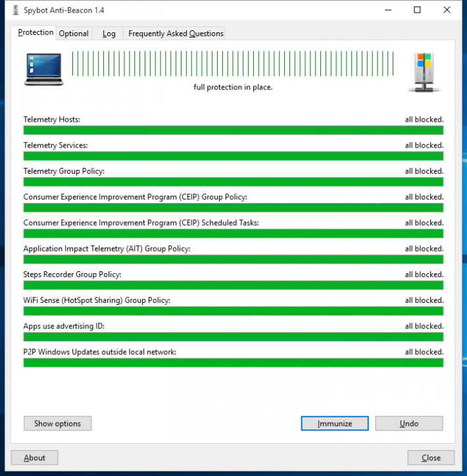
Task: Open the Log tab
Action: (x=109, y=34)
